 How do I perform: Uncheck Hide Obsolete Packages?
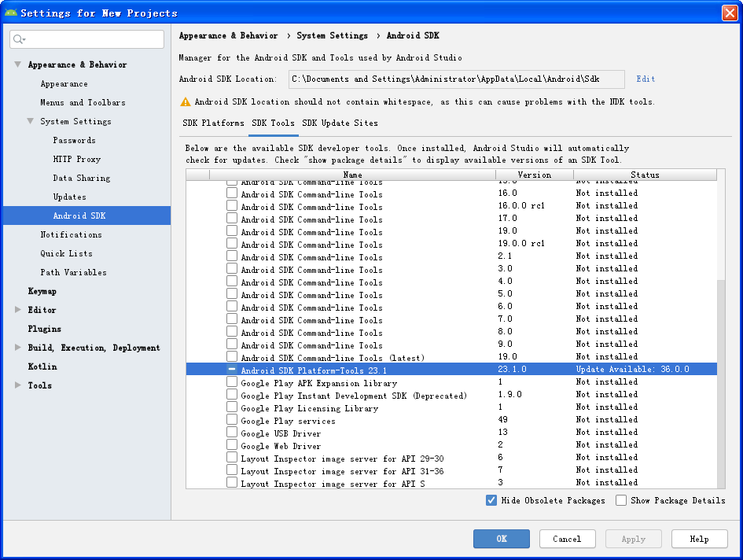[x=491, y=500]
